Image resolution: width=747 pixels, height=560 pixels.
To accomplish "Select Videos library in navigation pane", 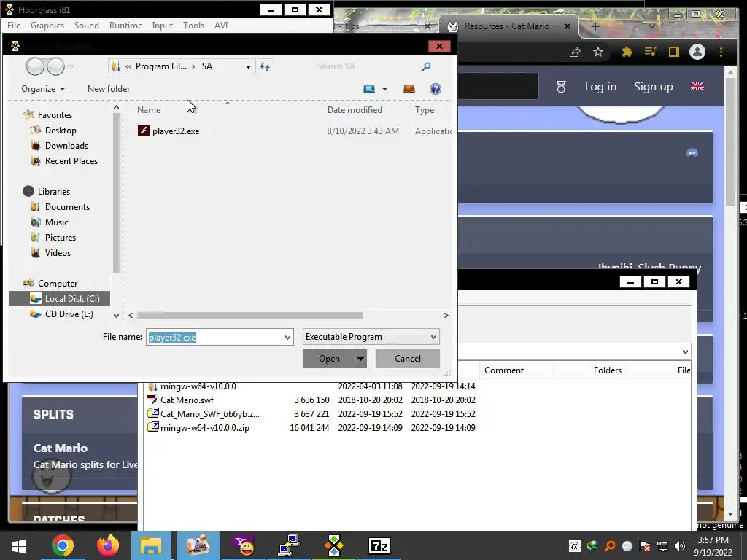I will pos(58,252).
